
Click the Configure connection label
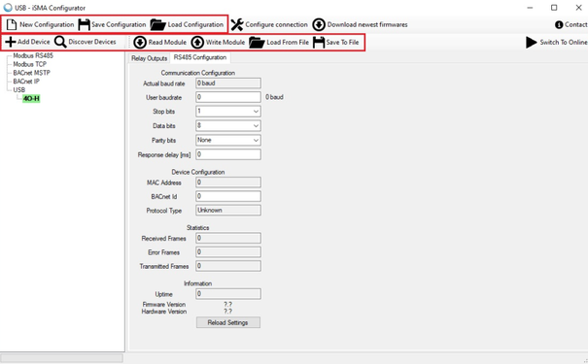[x=276, y=24]
